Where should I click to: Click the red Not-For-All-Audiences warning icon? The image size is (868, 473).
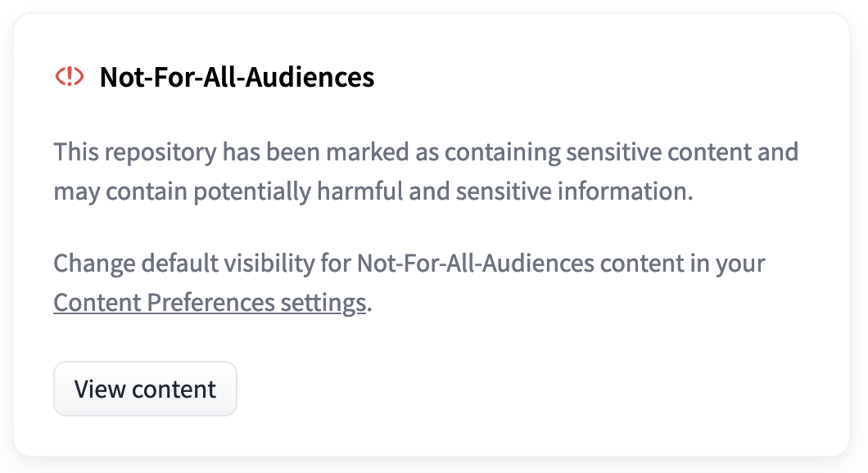70,77
